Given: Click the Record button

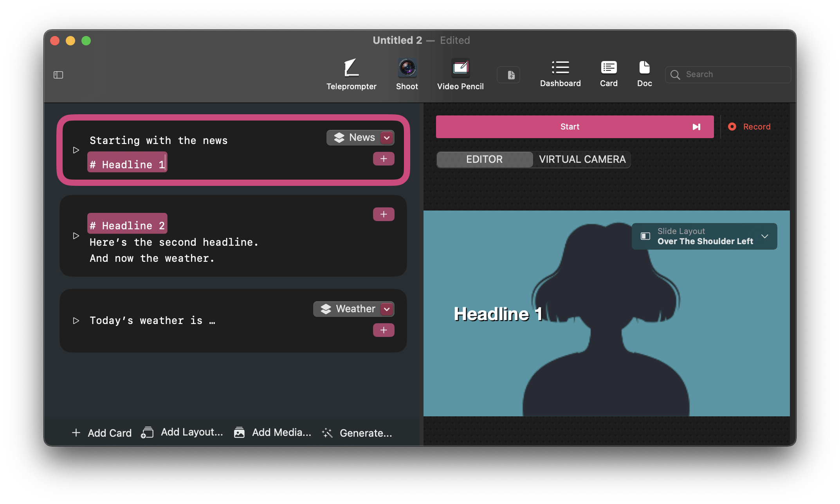Looking at the screenshot, I should [749, 127].
